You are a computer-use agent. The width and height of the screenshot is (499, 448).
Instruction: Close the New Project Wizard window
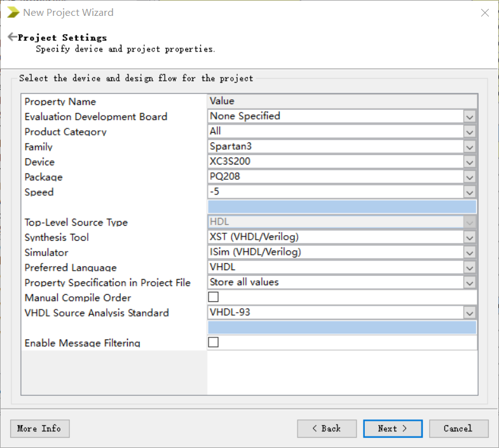(x=485, y=13)
